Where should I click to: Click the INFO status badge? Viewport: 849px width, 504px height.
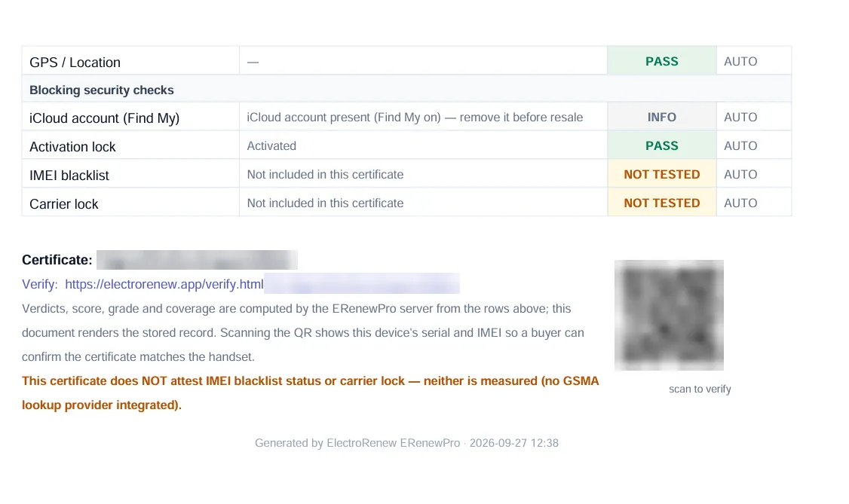(x=662, y=118)
